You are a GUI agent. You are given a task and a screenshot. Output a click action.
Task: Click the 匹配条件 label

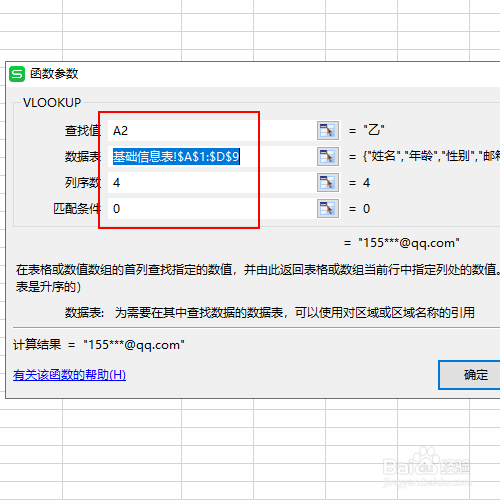pyautogui.click(x=77, y=208)
